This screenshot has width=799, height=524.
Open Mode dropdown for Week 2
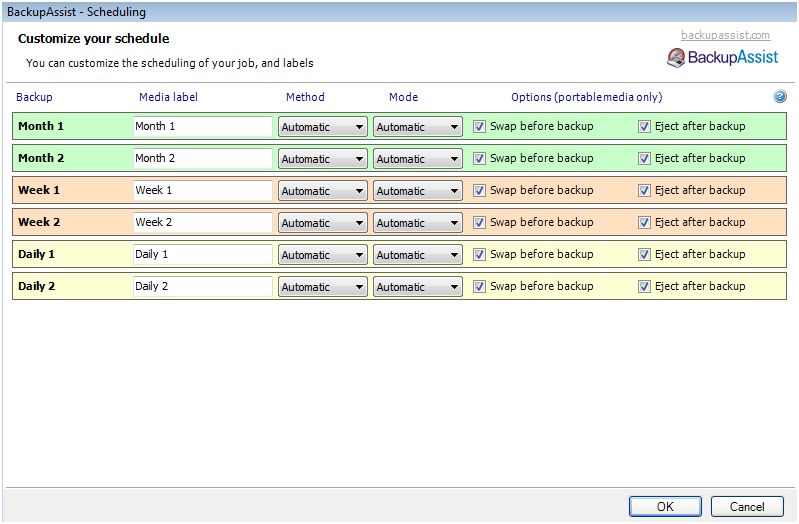click(418, 223)
